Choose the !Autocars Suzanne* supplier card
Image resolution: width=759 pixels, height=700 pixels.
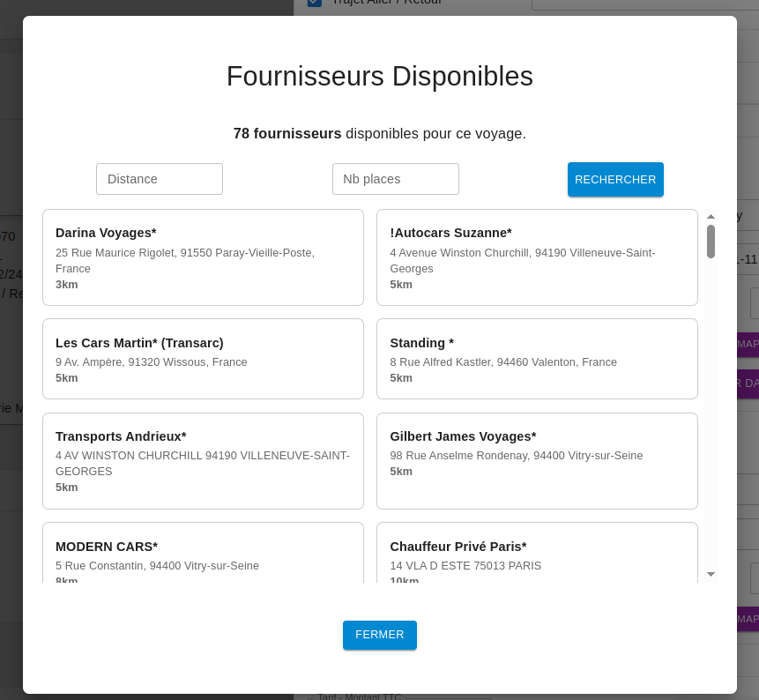click(x=537, y=257)
